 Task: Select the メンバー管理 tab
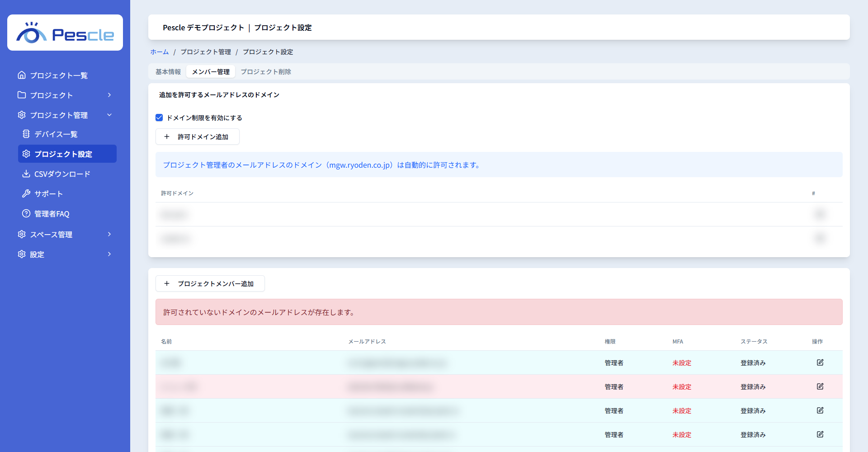pyautogui.click(x=211, y=71)
